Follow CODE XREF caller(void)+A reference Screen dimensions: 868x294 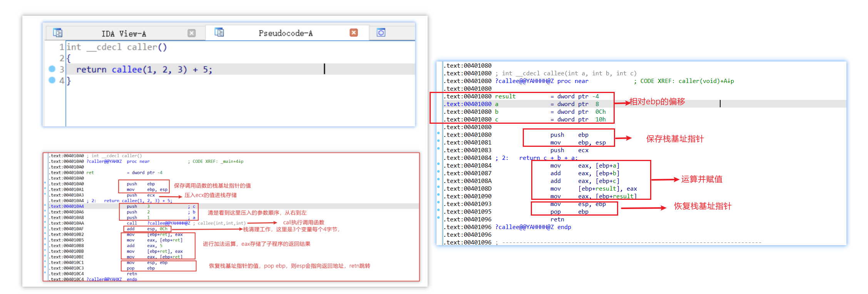pos(706,81)
